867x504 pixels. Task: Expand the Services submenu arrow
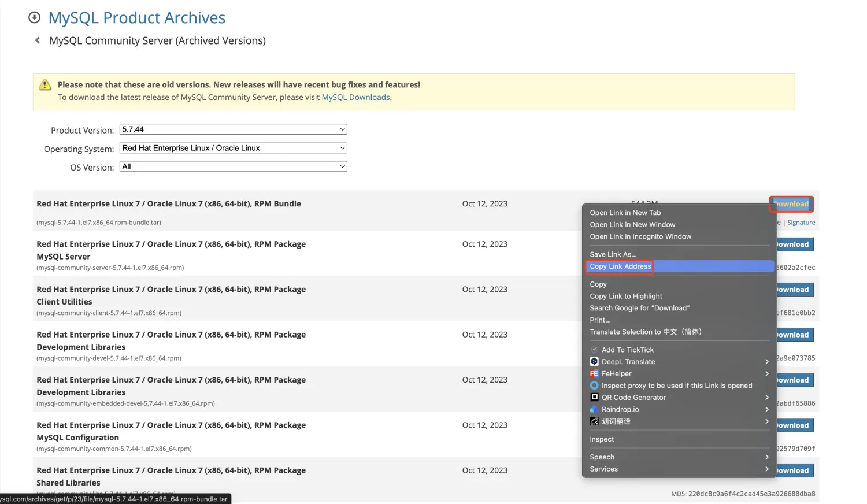pyautogui.click(x=767, y=469)
